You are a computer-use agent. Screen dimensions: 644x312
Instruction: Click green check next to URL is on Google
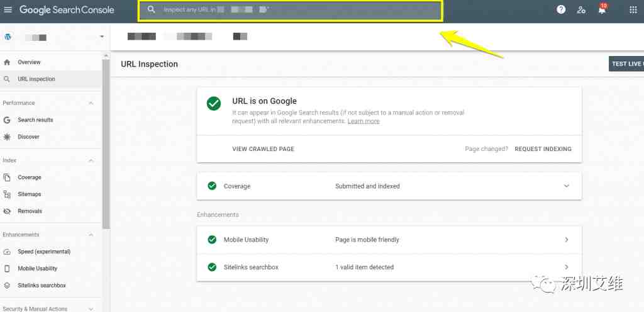pyautogui.click(x=214, y=103)
